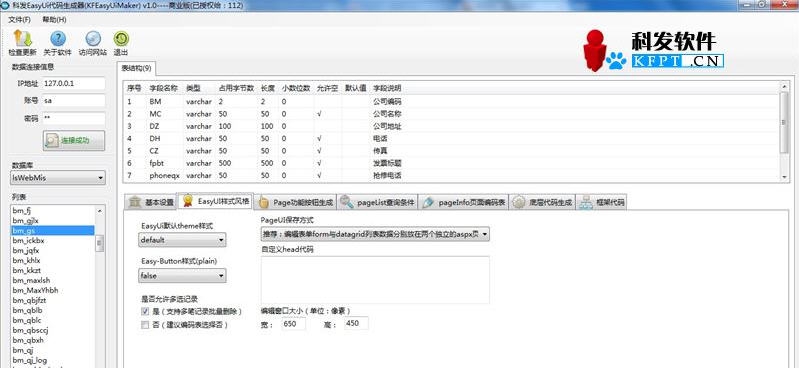Viewport: 799px width, 368px height.
Task: Check 否(建议编码表选择否) checkbox
Action: (x=145, y=324)
